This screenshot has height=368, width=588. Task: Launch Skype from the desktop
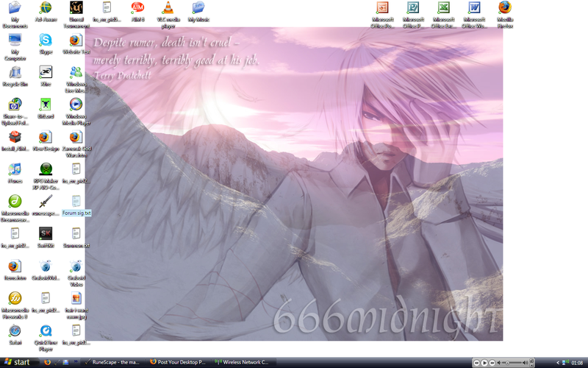pos(46,43)
